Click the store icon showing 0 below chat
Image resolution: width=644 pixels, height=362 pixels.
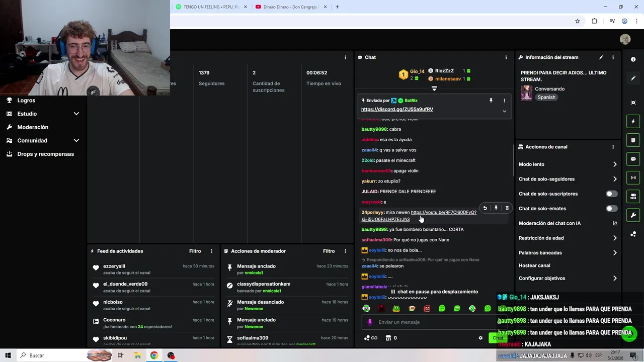point(391,338)
